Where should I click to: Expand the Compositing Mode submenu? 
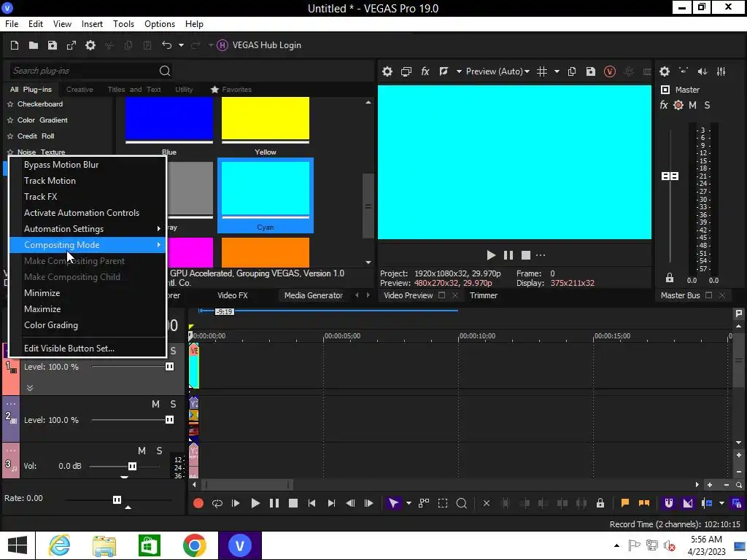point(88,245)
